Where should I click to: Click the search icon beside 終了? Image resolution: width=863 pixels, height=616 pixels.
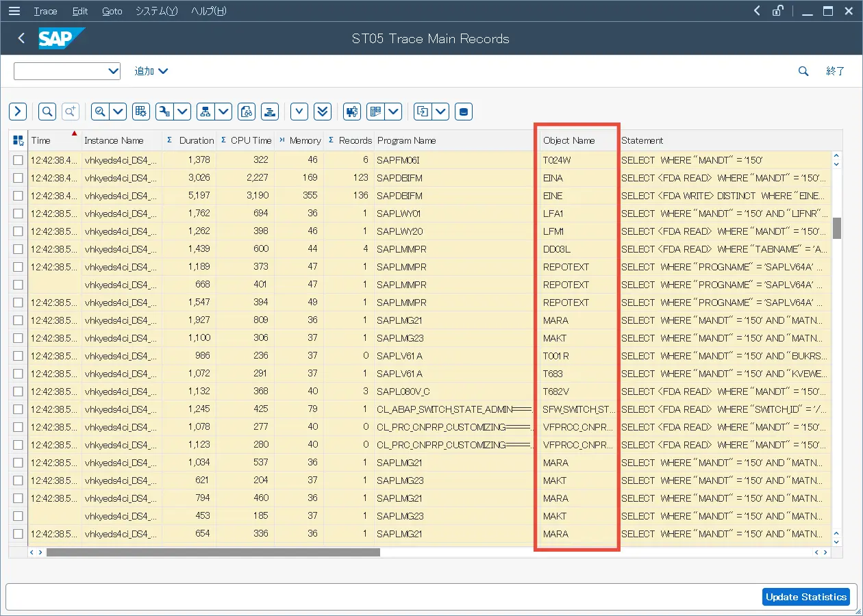tap(803, 71)
